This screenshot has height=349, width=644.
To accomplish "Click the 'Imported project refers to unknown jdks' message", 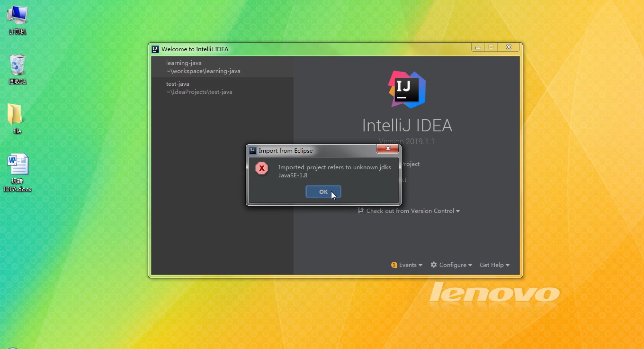I will (x=334, y=167).
